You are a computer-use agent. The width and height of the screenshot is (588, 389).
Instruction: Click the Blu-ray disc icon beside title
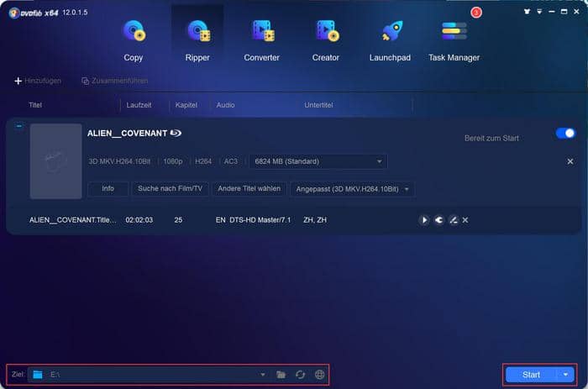pyautogui.click(x=176, y=134)
